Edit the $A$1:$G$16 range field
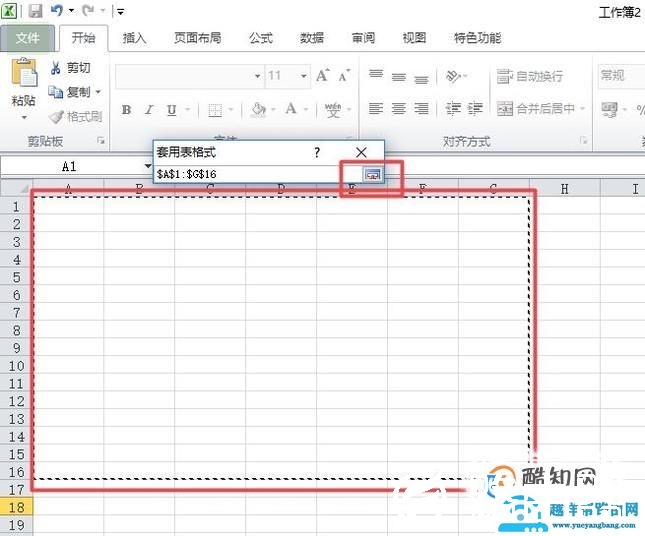 click(x=257, y=174)
